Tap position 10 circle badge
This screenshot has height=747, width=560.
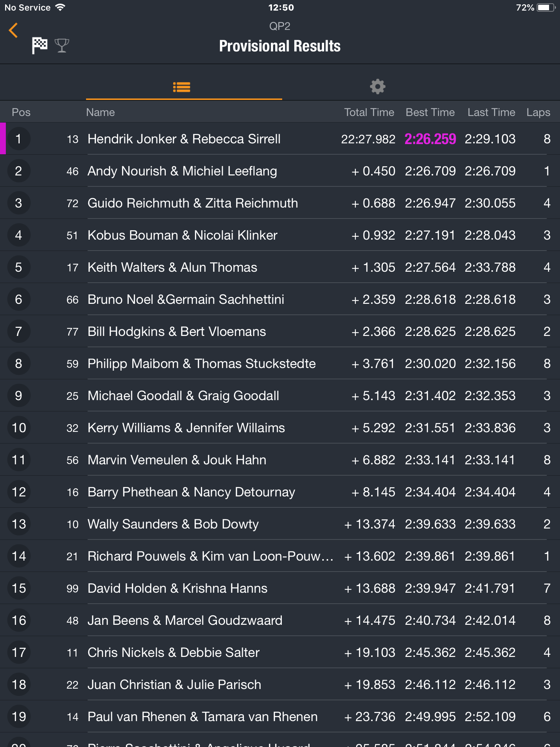19,428
